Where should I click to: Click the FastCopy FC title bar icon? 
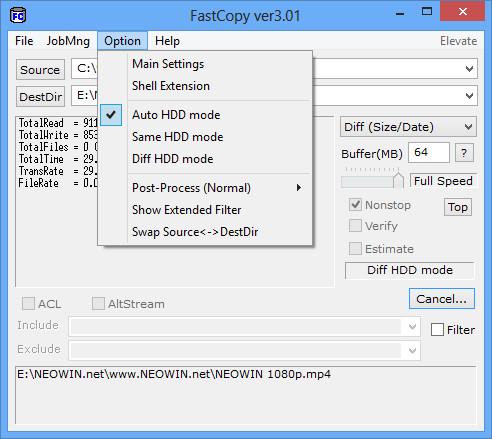(18, 16)
